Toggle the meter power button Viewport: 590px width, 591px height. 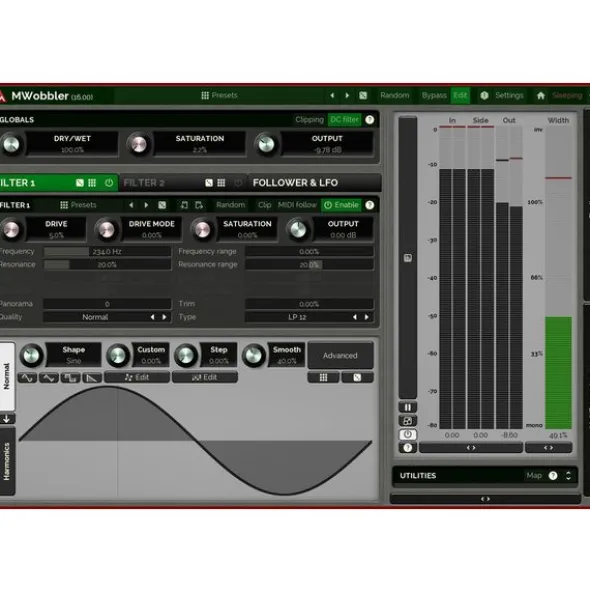(408, 435)
